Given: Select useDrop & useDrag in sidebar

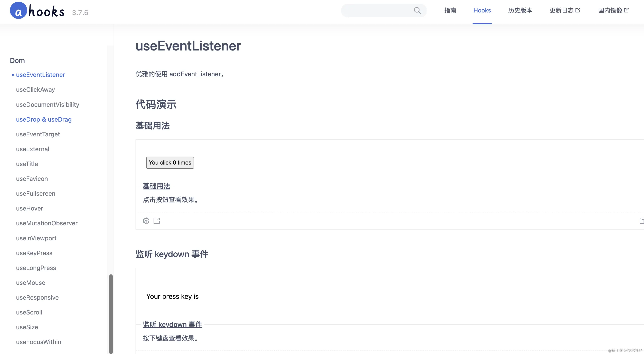Looking at the screenshot, I should tap(44, 119).
